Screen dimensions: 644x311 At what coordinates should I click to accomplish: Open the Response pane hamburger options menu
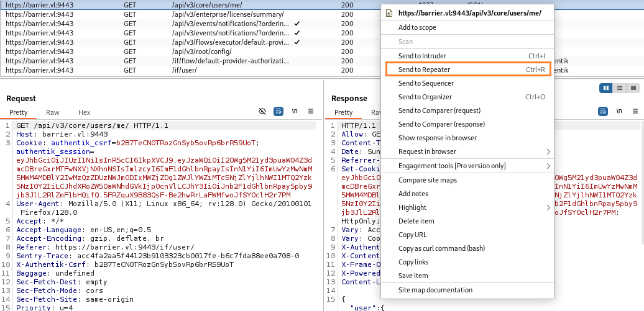click(x=635, y=111)
